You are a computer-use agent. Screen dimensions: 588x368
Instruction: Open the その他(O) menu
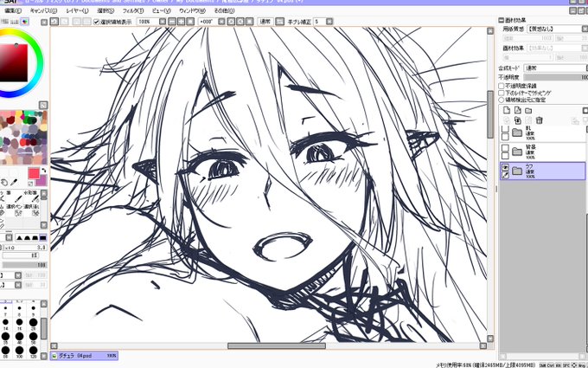[224, 11]
